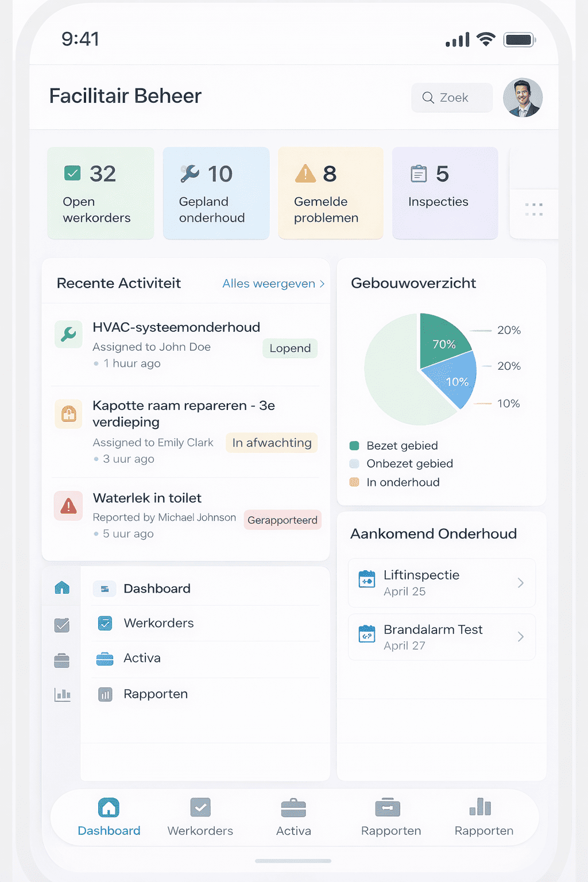Screen dimensions: 588x882
Task: Click the green wrench icon for HVAC-systeemonderhoud
Action: 68,334
